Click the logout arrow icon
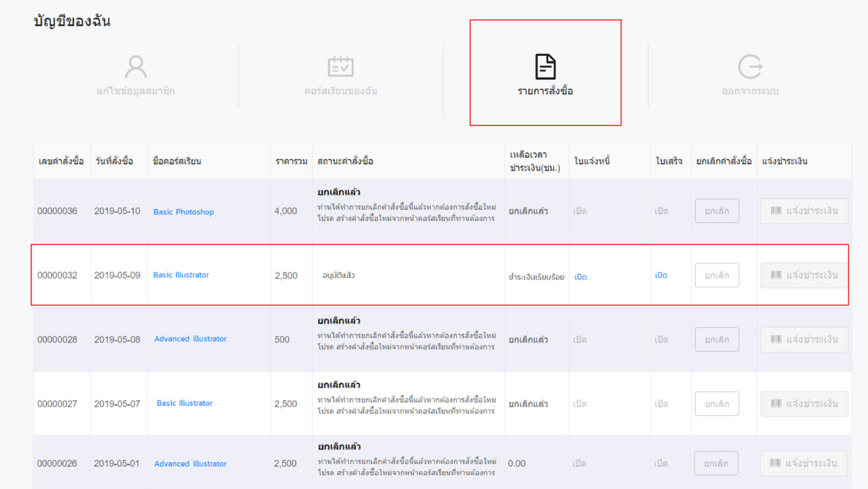 point(750,66)
